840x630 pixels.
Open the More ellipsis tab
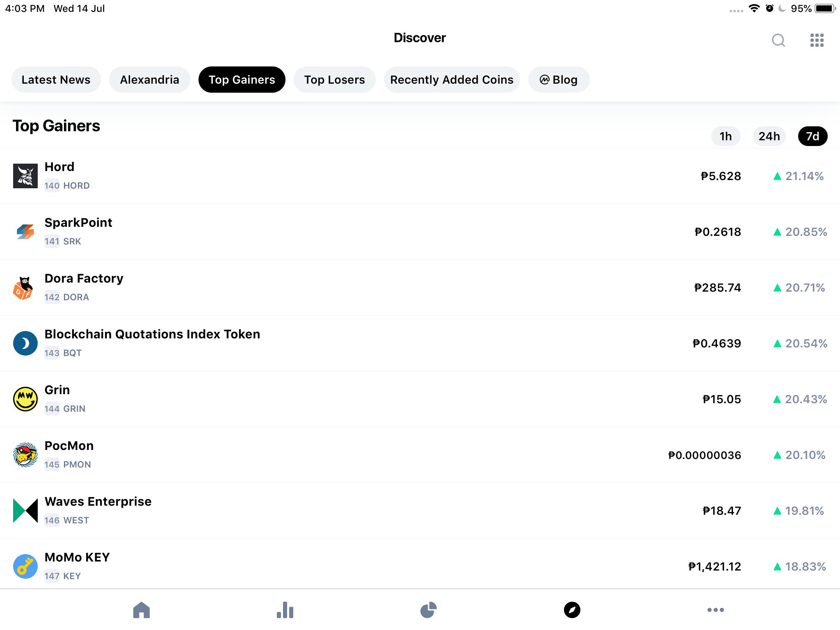point(715,609)
